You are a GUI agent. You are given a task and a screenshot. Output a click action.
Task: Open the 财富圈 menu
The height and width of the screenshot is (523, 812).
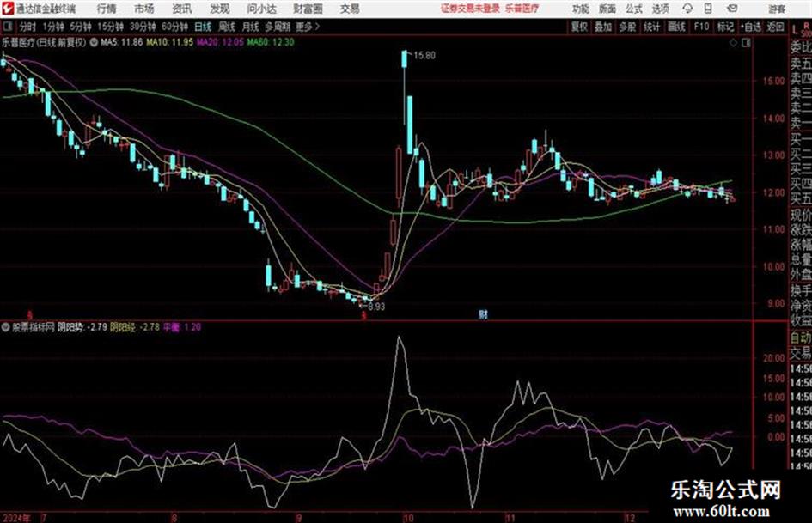(x=308, y=9)
